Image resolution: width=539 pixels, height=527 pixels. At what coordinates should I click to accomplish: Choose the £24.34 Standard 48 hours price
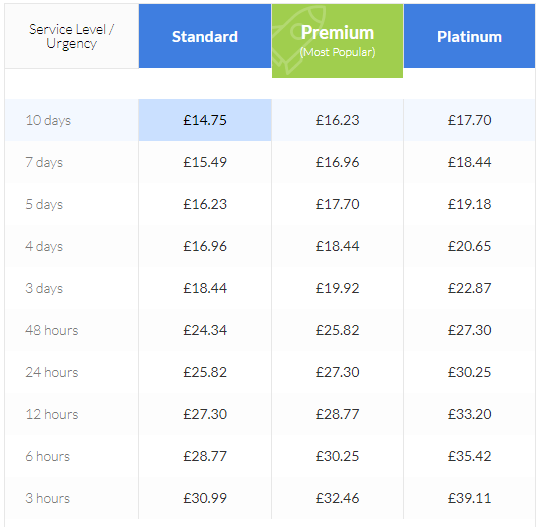205,330
